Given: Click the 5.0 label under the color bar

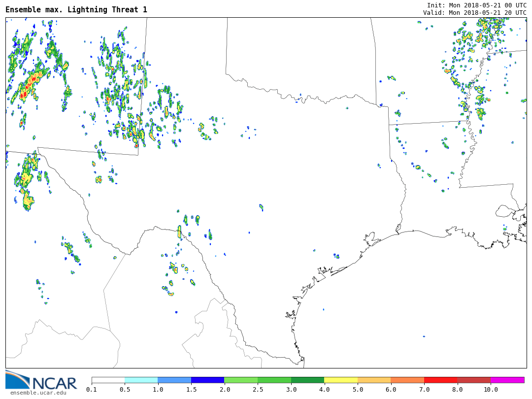Looking at the screenshot, I should (x=358, y=390).
